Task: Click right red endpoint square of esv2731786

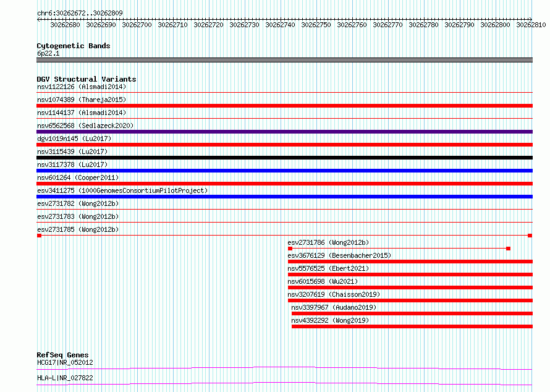Action: [508, 249]
